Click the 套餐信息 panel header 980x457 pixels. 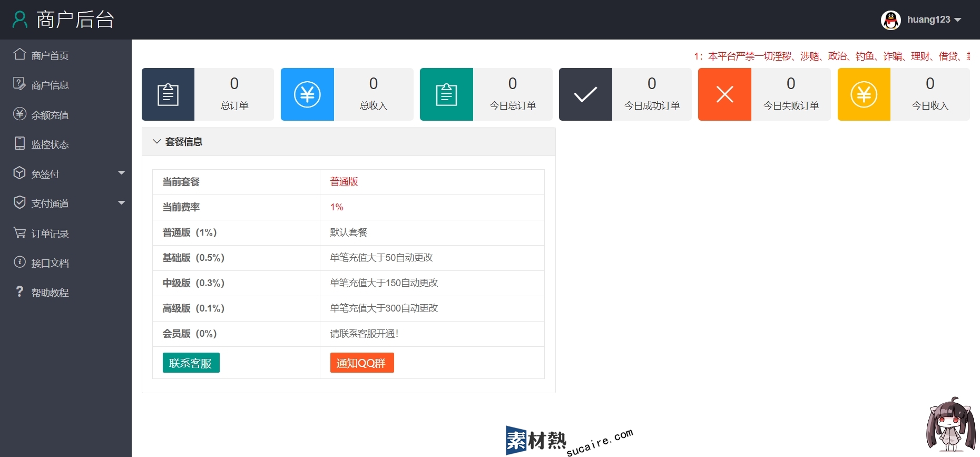[x=349, y=142]
